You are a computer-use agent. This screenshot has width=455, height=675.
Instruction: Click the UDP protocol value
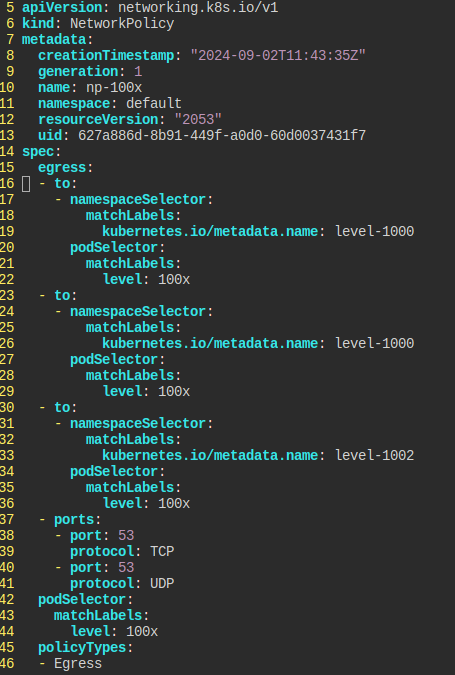pos(162,583)
